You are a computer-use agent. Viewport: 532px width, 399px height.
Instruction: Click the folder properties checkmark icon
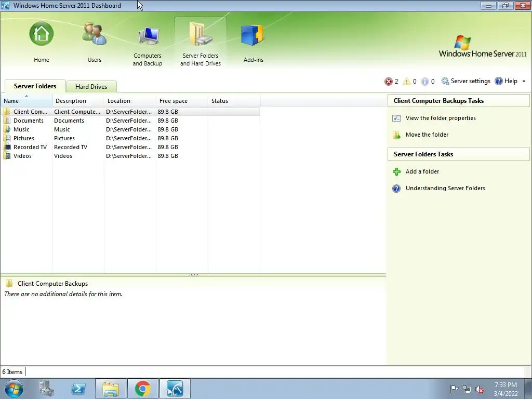click(396, 118)
